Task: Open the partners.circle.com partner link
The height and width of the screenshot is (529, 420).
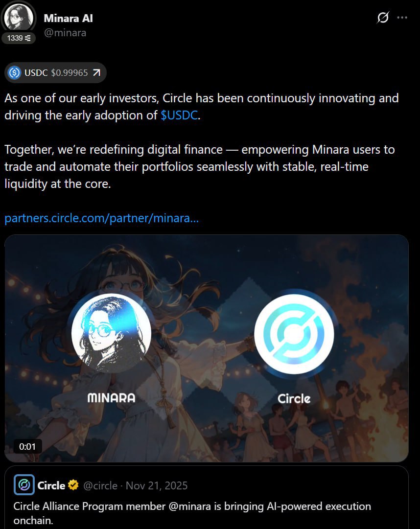Action: [x=101, y=218]
